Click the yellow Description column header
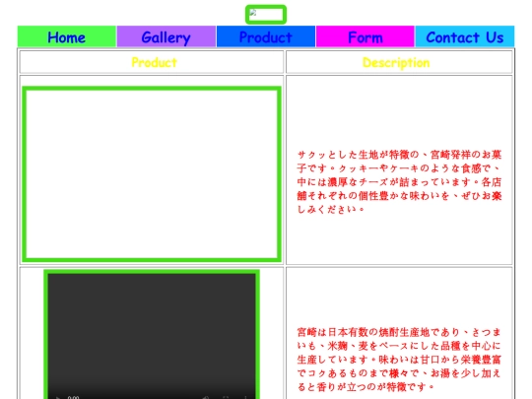Screen dimensions: 532x399 tap(396, 62)
